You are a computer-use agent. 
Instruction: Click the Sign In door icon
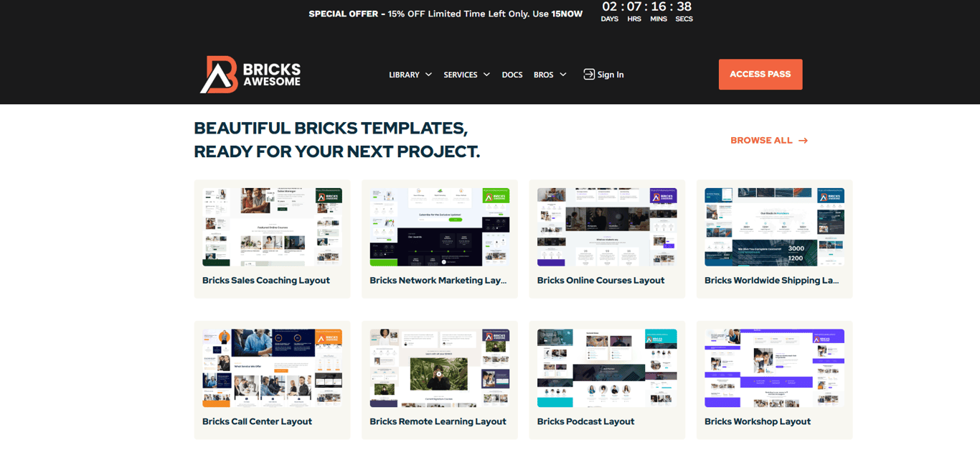pyautogui.click(x=589, y=75)
